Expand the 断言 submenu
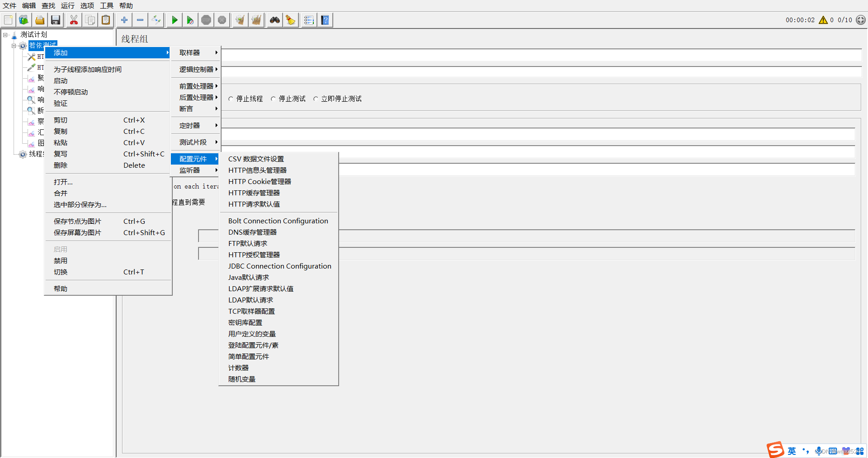The height and width of the screenshot is (458, 868). click(x=196, y=109)
